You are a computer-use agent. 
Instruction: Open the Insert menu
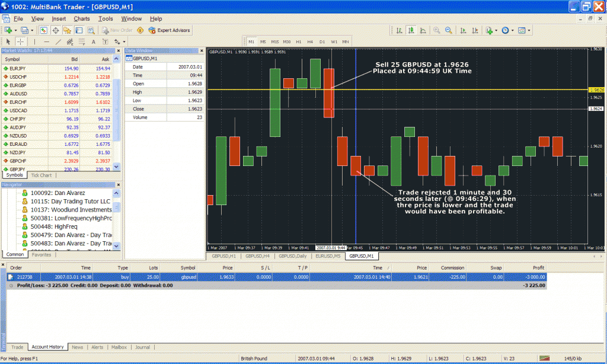59,18
